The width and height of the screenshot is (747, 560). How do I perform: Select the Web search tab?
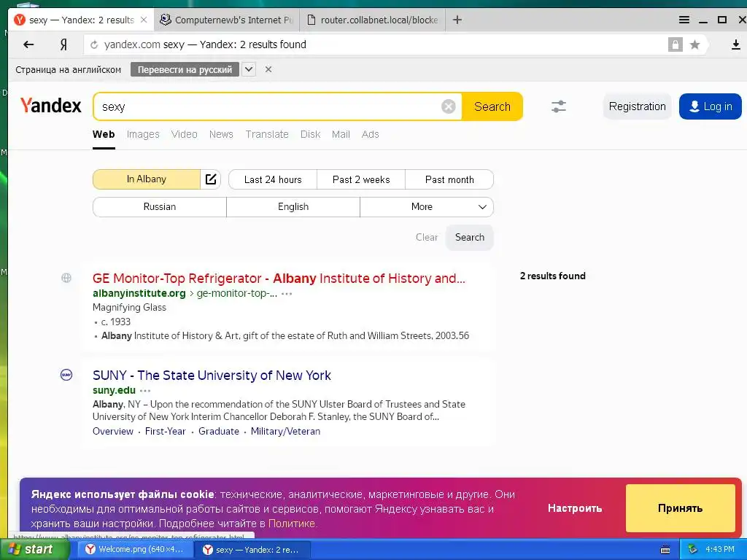click(x=104, y=134)
